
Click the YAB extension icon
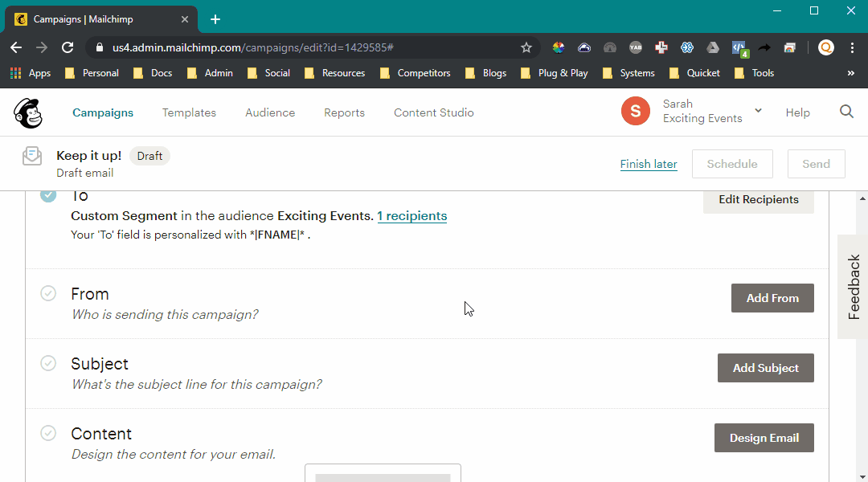coord(636,47)
